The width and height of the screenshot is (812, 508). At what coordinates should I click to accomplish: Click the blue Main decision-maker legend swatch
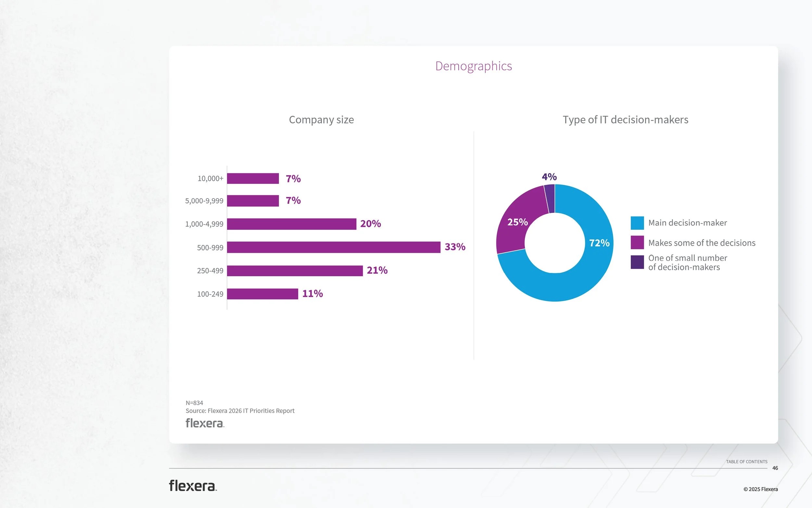click(637, 223)
